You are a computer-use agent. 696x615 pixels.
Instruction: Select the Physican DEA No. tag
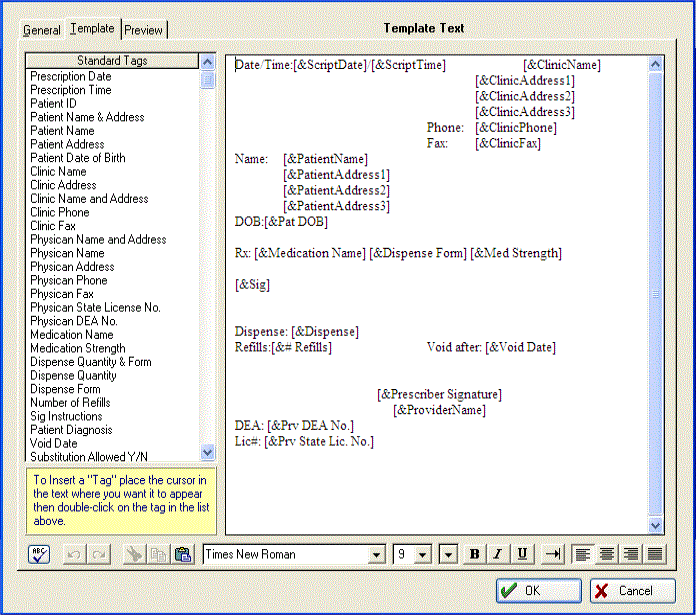(74, 321)
